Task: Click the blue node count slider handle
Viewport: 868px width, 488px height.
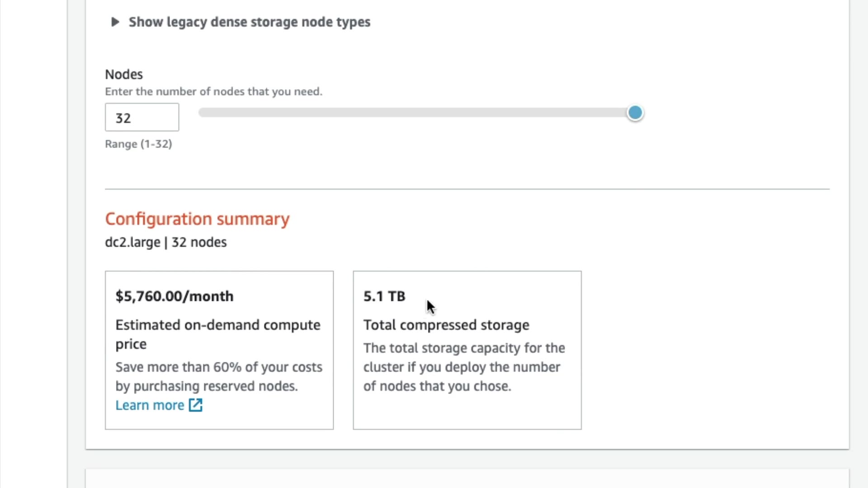Action: (x=635, y=113)
